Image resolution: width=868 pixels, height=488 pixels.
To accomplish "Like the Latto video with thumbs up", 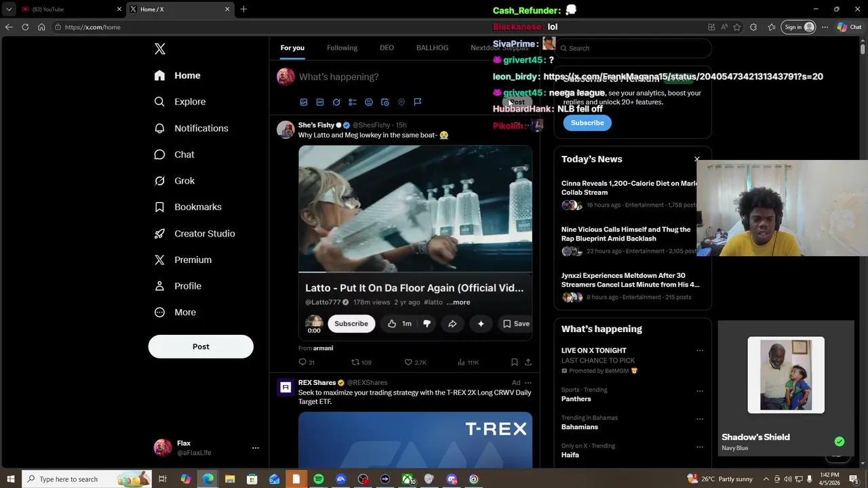I will (399, 324).
